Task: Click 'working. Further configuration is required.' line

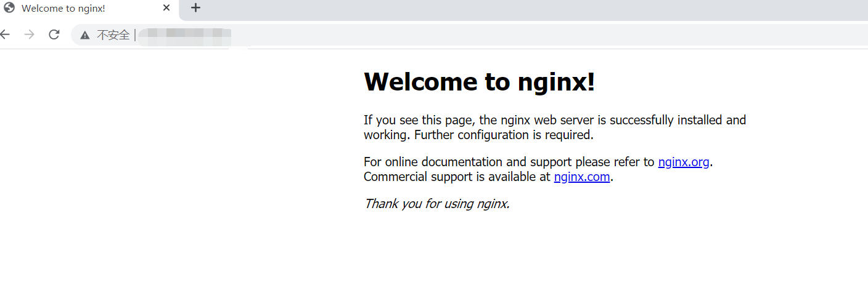Action: 478,135
